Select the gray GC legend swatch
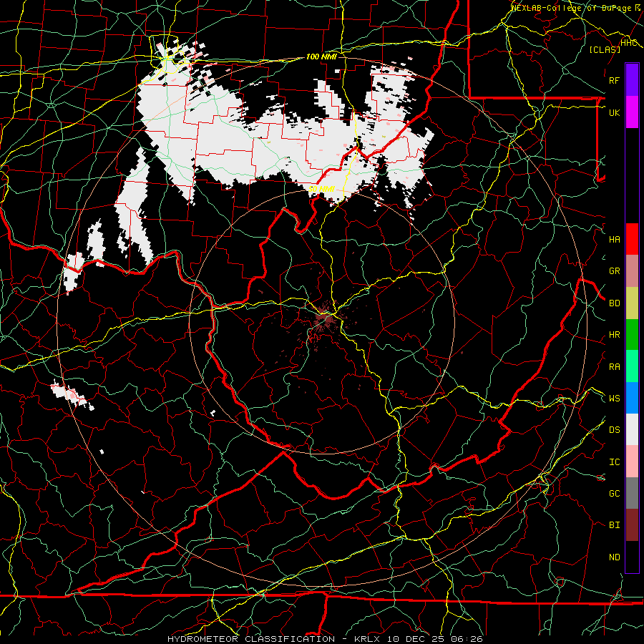644x644 pixels. pyautogui.click(x=632, y=493)
